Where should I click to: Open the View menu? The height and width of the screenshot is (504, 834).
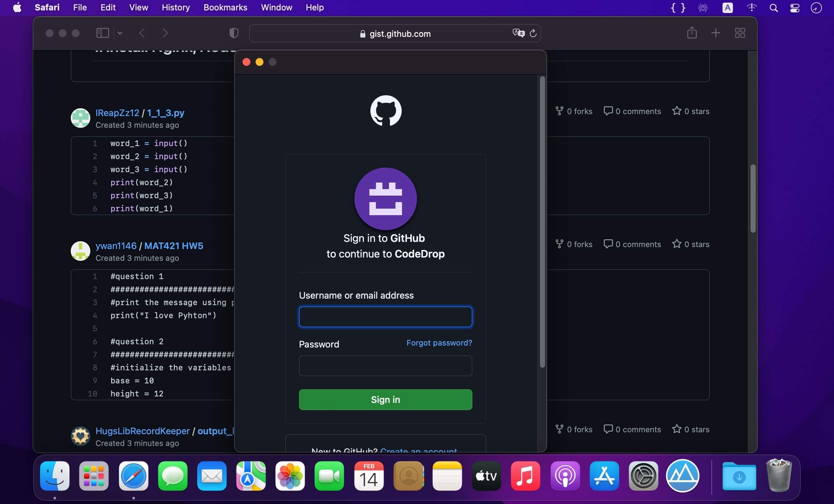pyautogui.click(x=139, y=7)
